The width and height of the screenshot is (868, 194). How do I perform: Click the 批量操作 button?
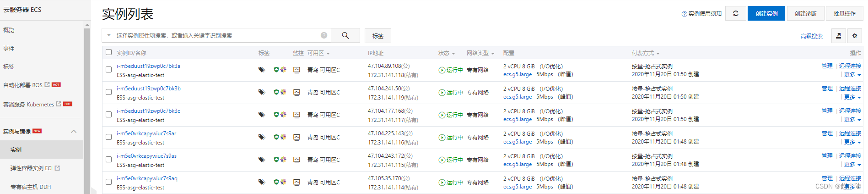(x=844, y=13)
